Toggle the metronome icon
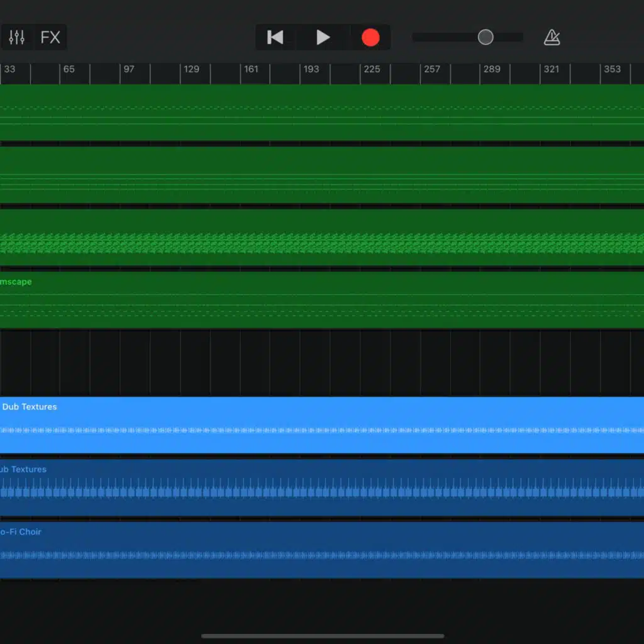 [552, 38]
